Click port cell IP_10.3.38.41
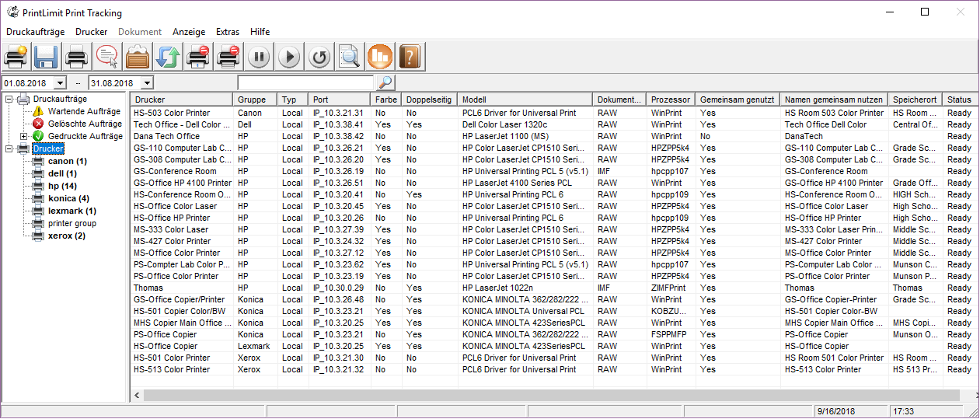The width and height of the screenshot is (980, 419). pyautogui.click(x=338, y=124)
